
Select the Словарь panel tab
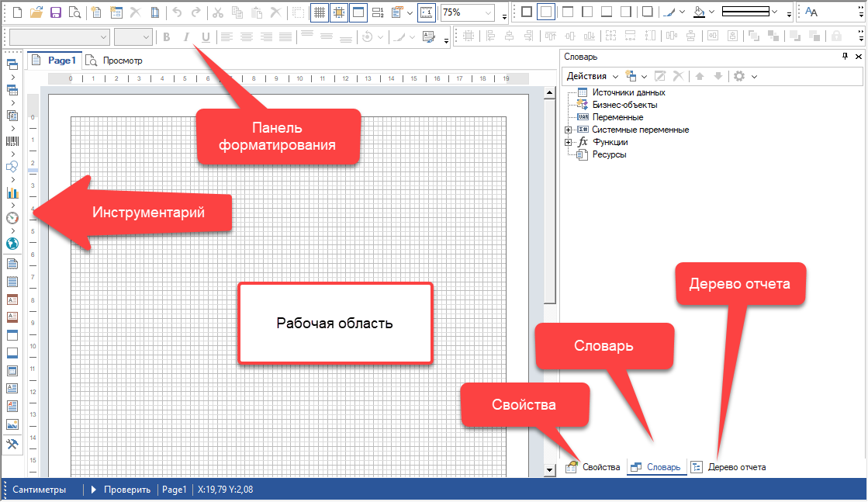coord(656,467)
